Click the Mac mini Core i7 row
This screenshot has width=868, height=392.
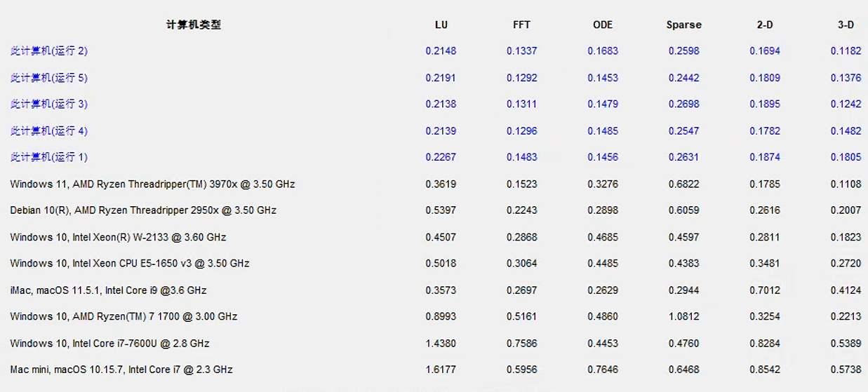click(x=121, y=370)
